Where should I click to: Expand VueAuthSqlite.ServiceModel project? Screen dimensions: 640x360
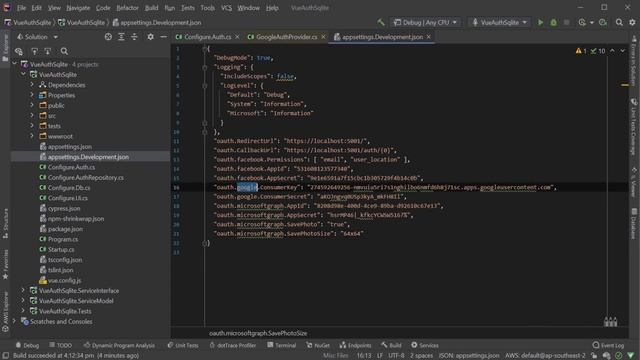pyautogui.click(x=23, y=301)
